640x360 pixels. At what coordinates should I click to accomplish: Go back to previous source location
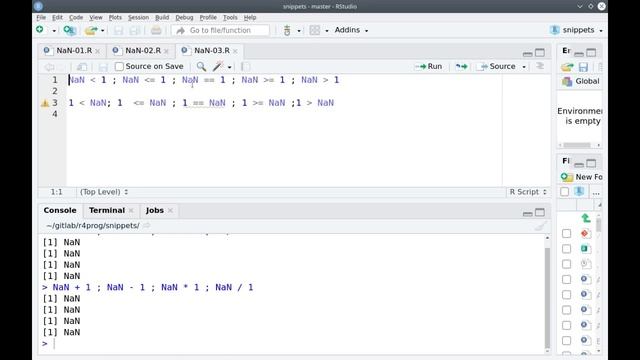click(49, 67)
